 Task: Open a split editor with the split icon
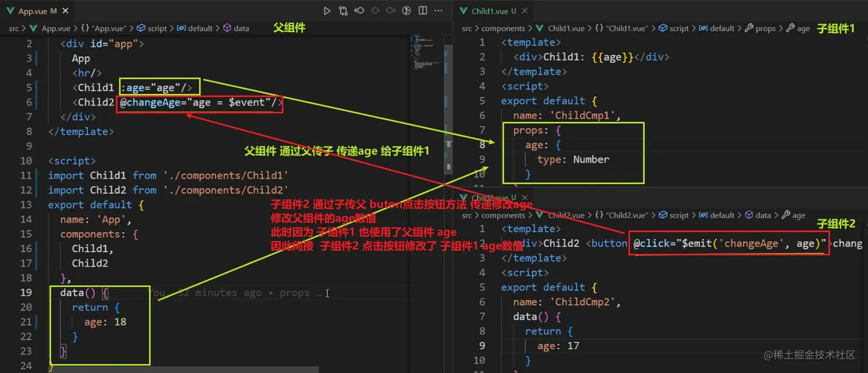tap(422, 11)
